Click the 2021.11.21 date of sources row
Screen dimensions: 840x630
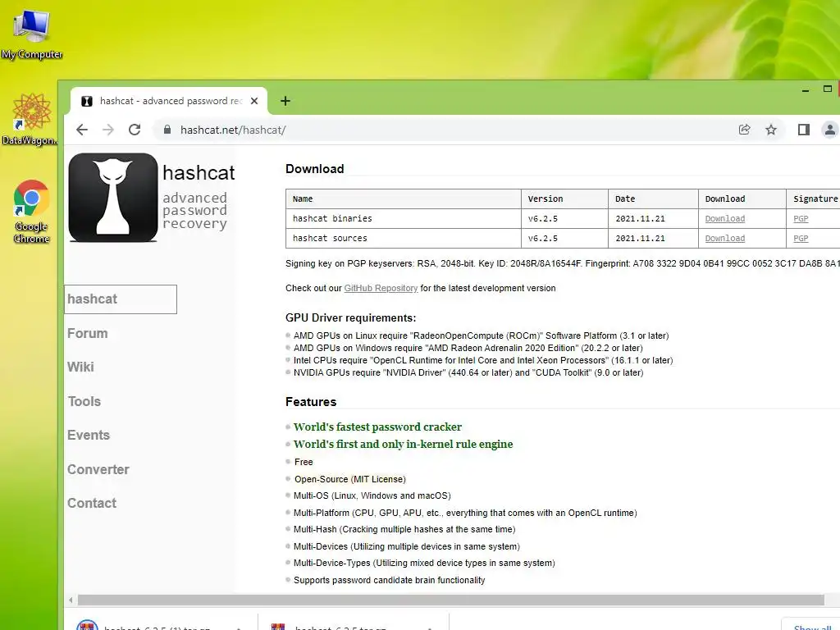[x=640, y=239]
